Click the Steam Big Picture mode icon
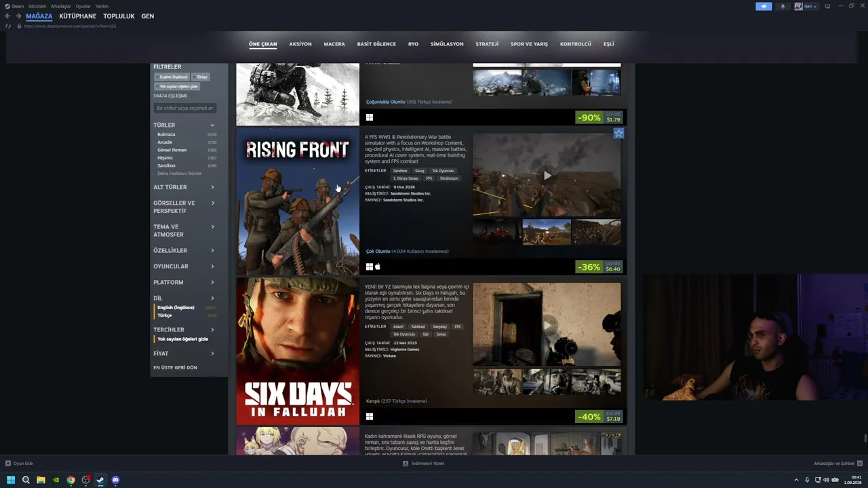 click(x=827, y=6)
